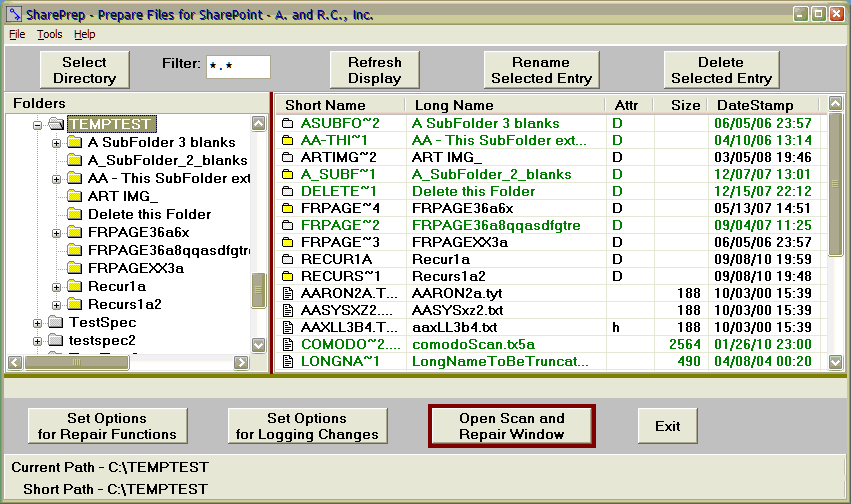Click folder tree scroll right arrow
This screenshot has width=851, height=504.
click(241, 362)
